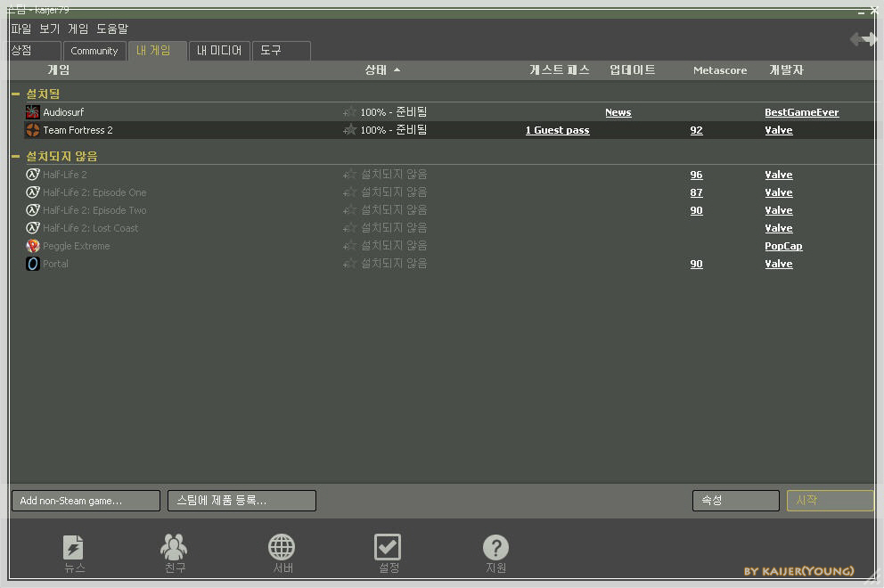Screen dimensions: 884x588
Task: Select the Audiosurf row name
Action: [x=63, y=112]
